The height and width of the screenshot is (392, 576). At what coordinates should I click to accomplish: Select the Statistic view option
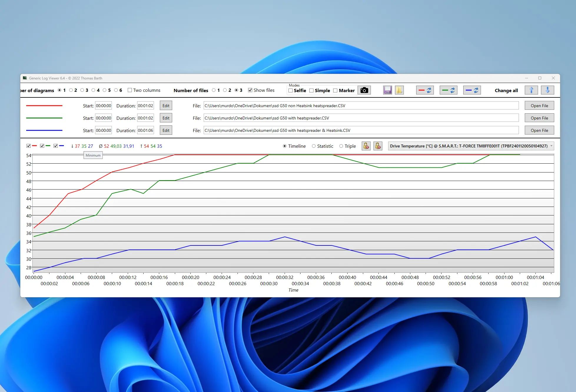(x=314, y=146)
